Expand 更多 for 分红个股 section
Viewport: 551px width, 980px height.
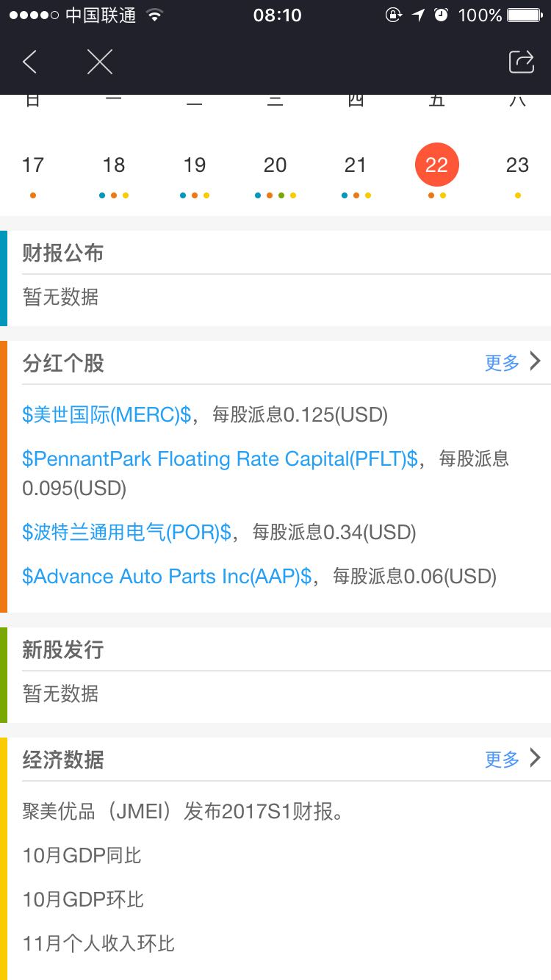[x=512, y=362]
